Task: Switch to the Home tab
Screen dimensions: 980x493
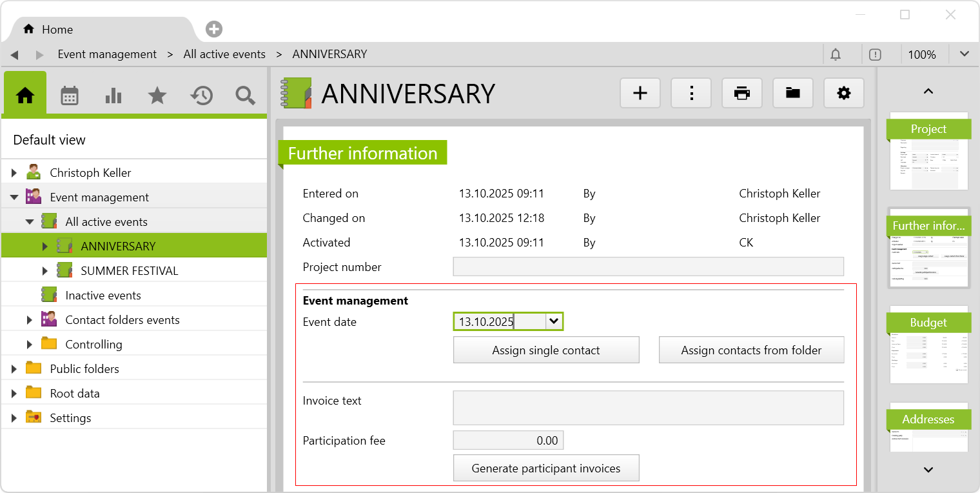Action: point(57,30)
